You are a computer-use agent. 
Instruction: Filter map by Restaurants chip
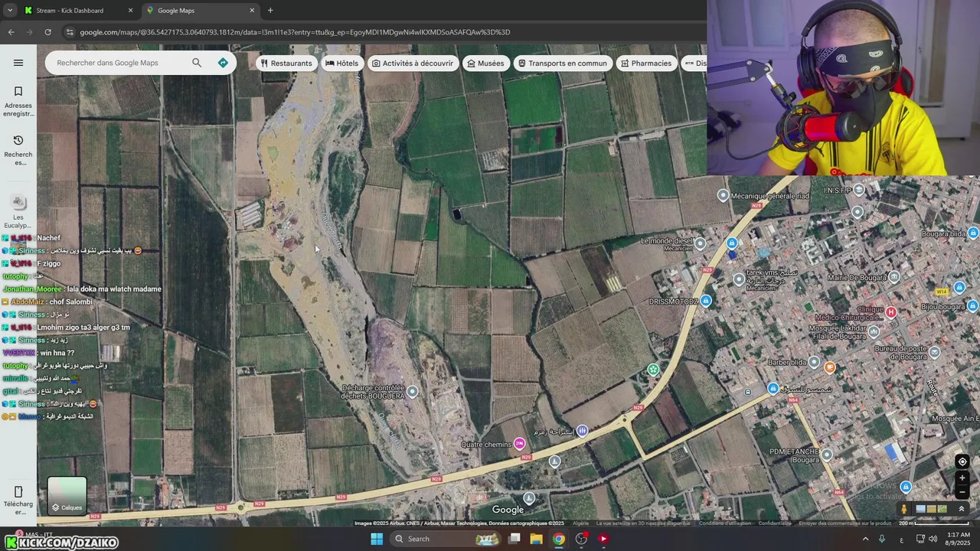click(286, 64)
